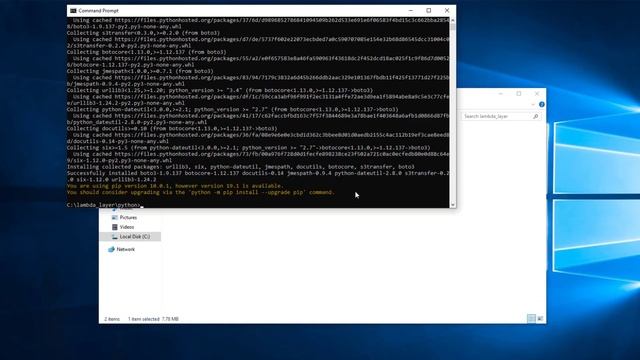Click the Videos folder icon
Viewport: 640px width, 360px height.
click(115, 227)
